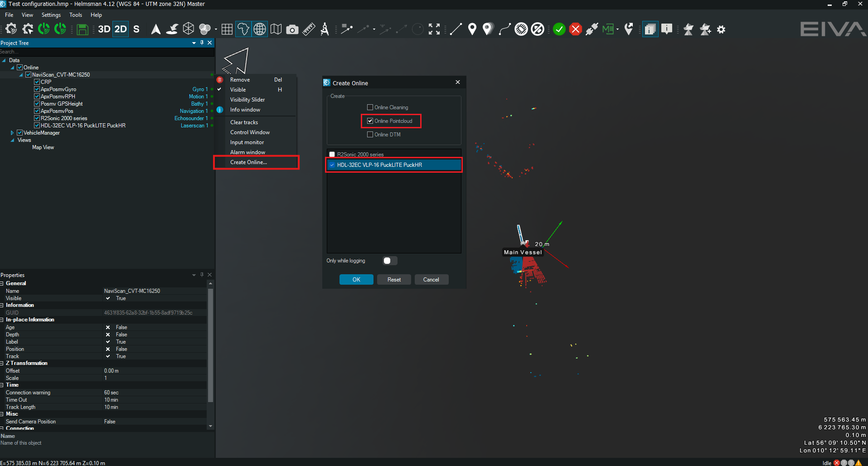Screen dimensions: 868x466
Task: Toggle the grid icon in toolbar
Action: 227,29
